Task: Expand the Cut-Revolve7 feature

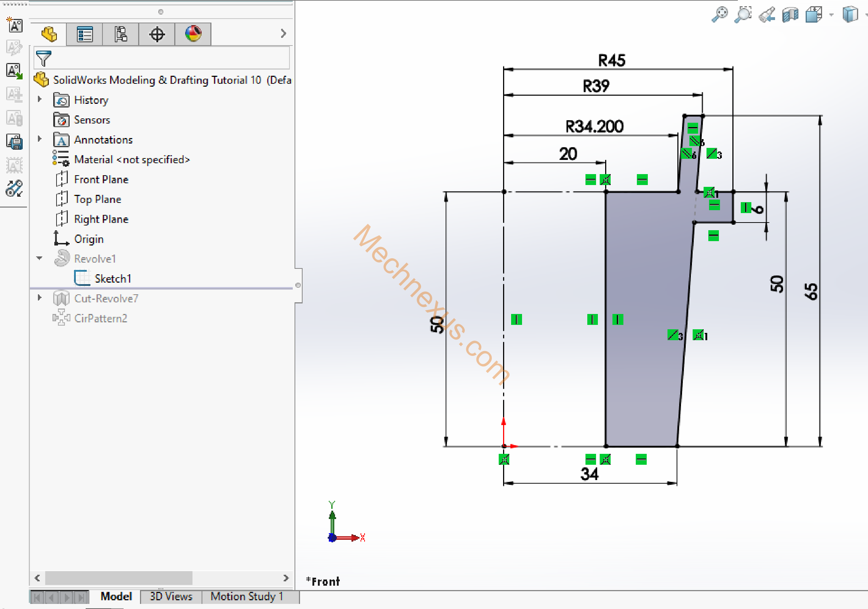Action: (40, 298)
